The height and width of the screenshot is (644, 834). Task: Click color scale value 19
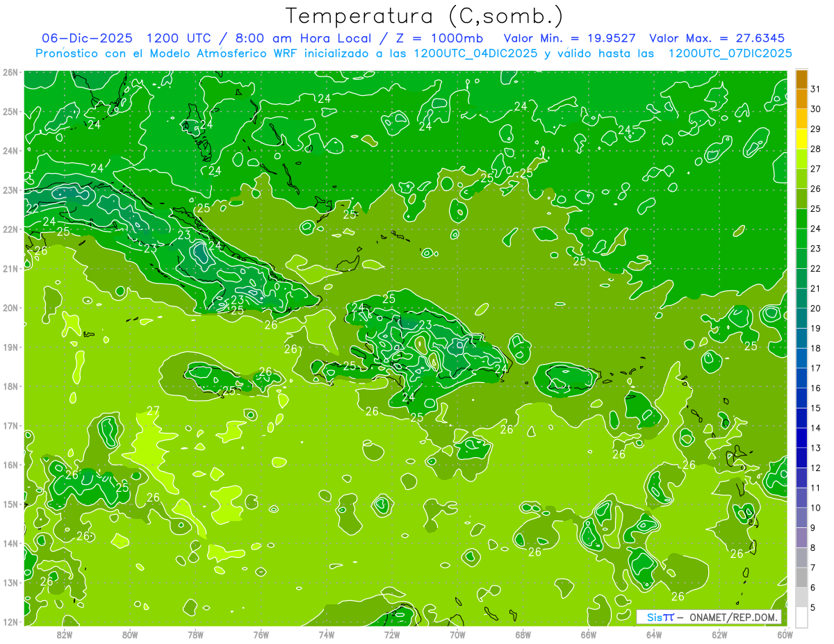coord(815,328)
